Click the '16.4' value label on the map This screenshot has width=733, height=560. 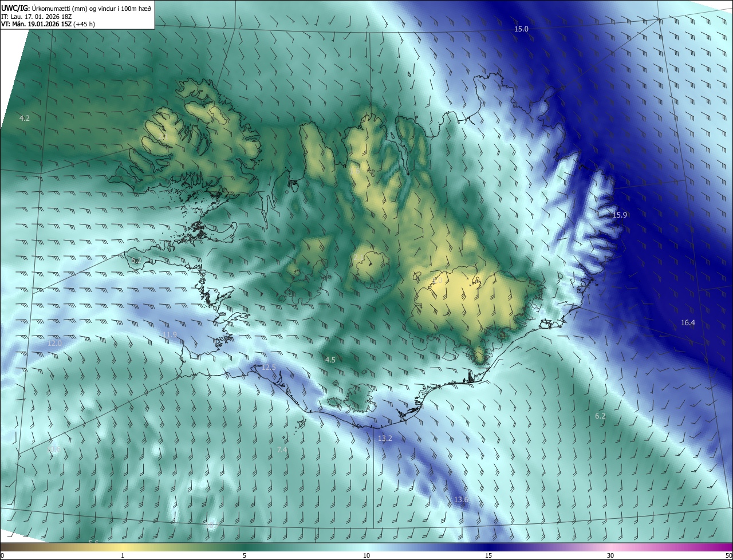pyautogui.click(x=688, y=323)
